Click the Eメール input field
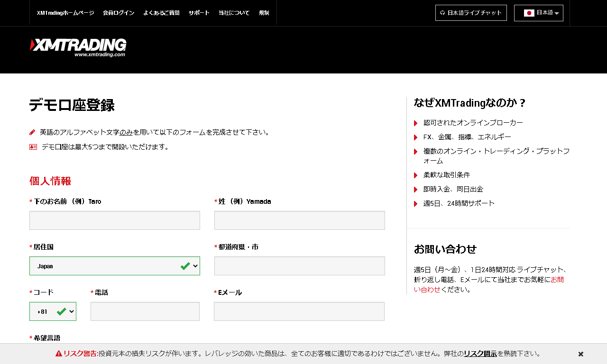This screenshot has height=364, width=607. 299,311
